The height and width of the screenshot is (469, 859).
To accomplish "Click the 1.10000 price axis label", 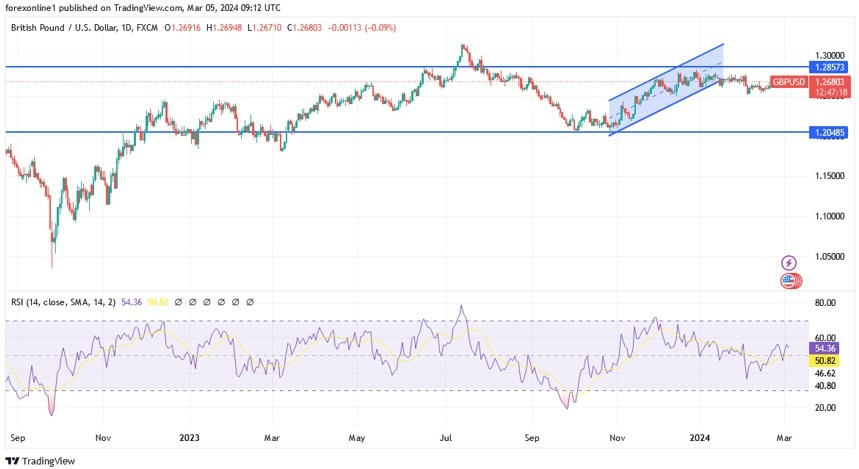I will [829, 216].
